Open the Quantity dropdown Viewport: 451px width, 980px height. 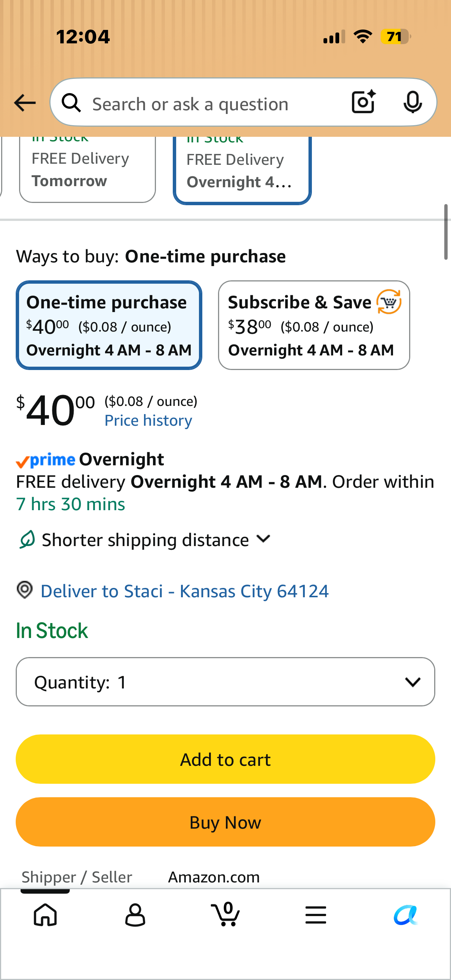click(225, 682)
